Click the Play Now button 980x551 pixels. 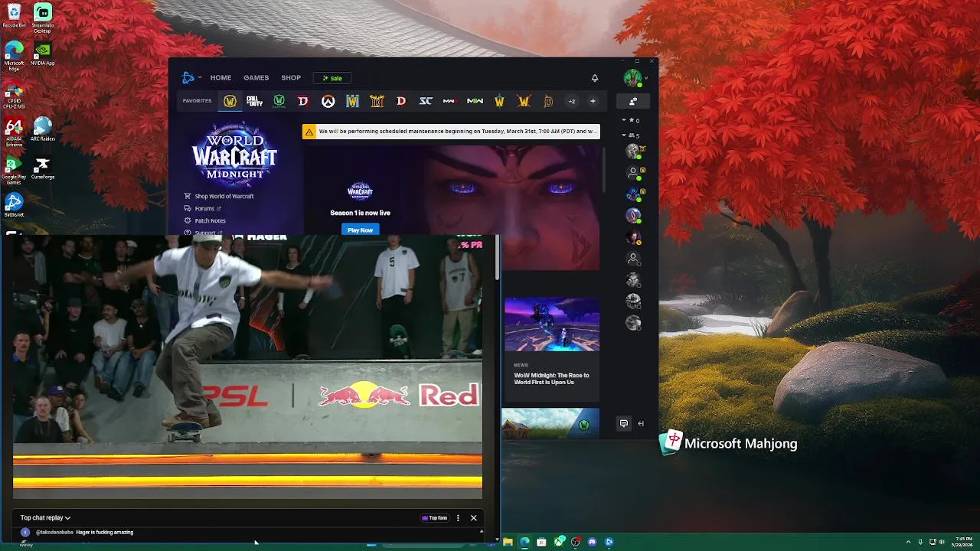[360, 230]
